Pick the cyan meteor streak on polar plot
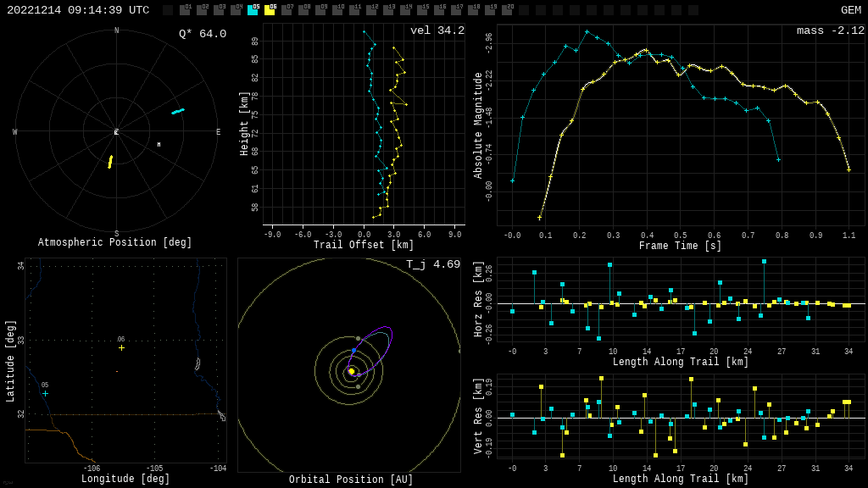The width and height of the screenshot is (868, 488). [x=177, y=111]
